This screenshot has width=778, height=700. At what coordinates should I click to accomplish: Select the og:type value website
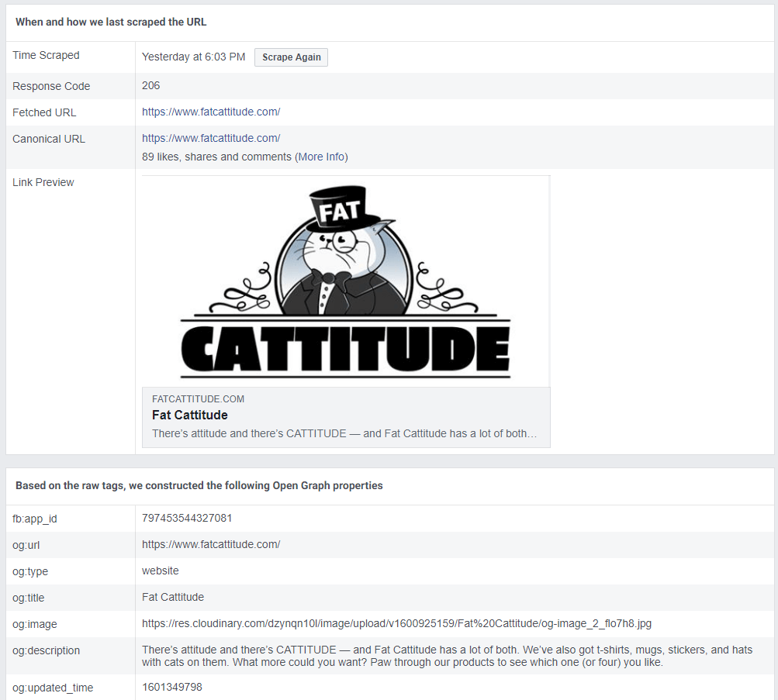pyautogui.click(x=161, y=571)
